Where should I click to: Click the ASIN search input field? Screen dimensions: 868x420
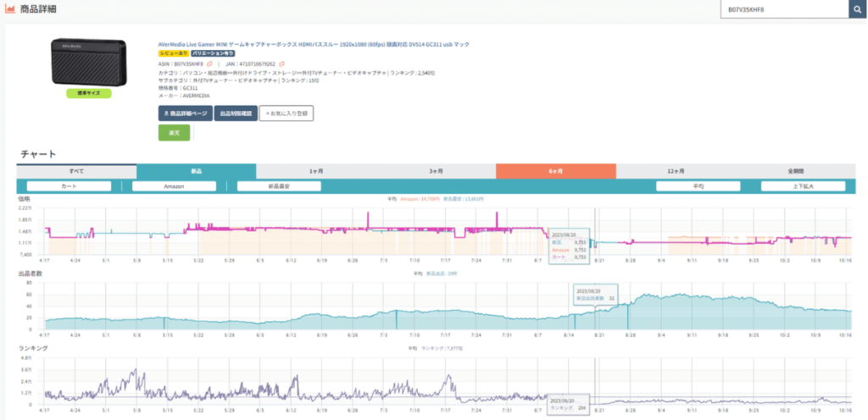[784, 9]
